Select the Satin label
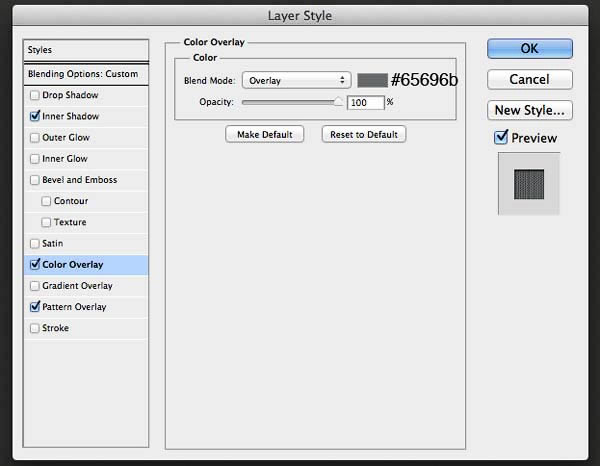The width and height of the screenshot is (600, 466). 52,243
